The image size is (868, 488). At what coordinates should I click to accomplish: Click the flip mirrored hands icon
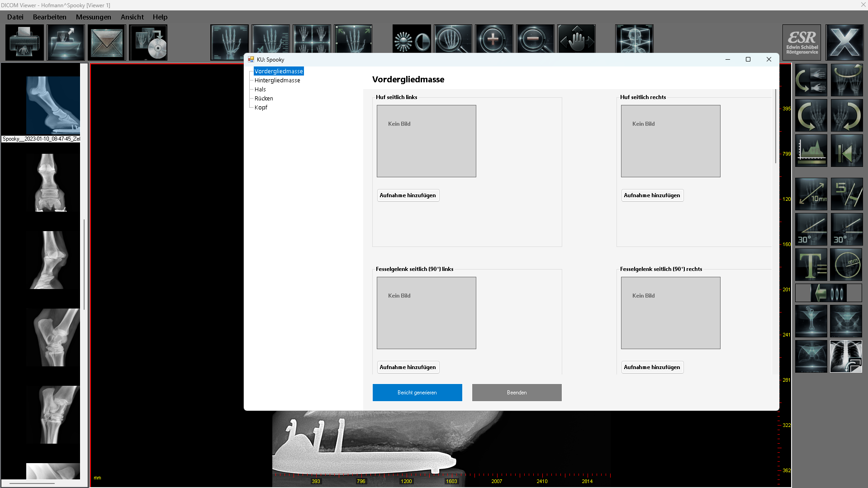(811, 80)
